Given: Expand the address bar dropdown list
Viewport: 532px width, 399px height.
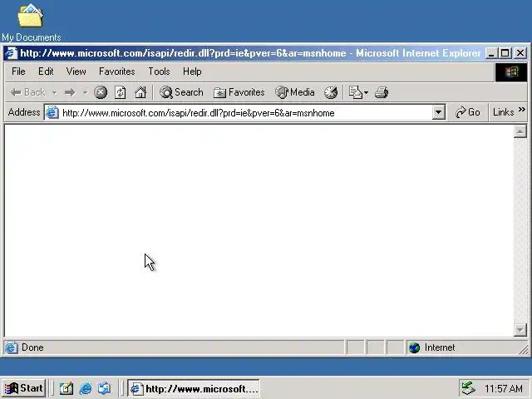Looking at the screenshot, I should pyautogui.click(x=438, y=112).
